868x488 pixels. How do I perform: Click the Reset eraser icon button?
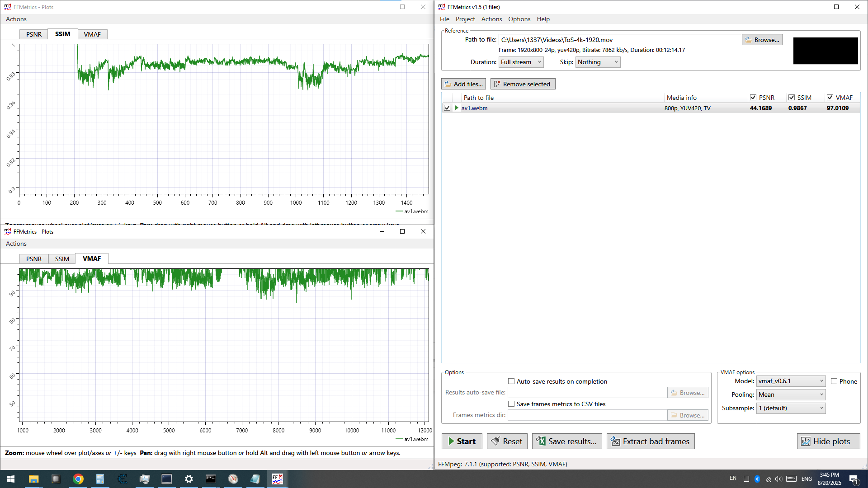point(507,441)
